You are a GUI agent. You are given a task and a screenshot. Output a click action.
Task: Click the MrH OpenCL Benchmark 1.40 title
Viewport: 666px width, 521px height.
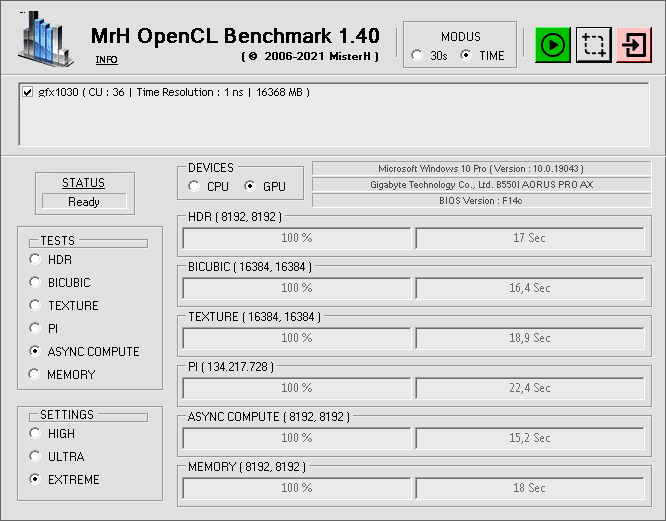pyautogui.click(x=235, y=36)
